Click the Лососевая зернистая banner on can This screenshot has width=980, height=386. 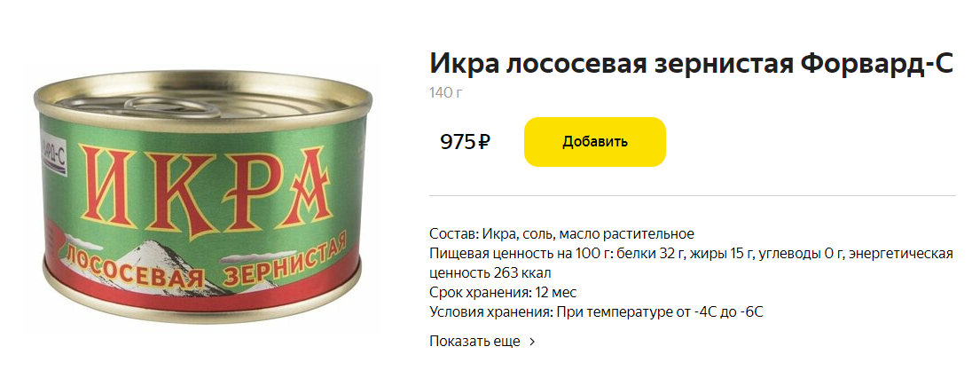(x=205, y=264)
